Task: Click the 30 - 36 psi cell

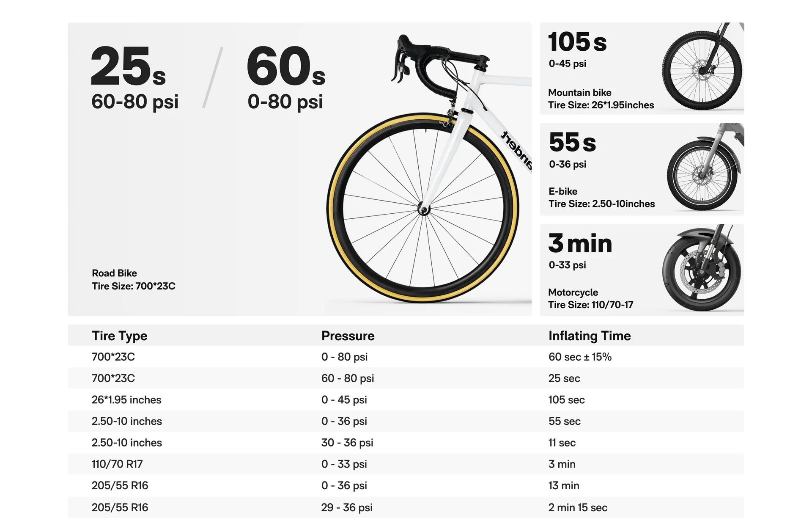Action: coord(347,443)
